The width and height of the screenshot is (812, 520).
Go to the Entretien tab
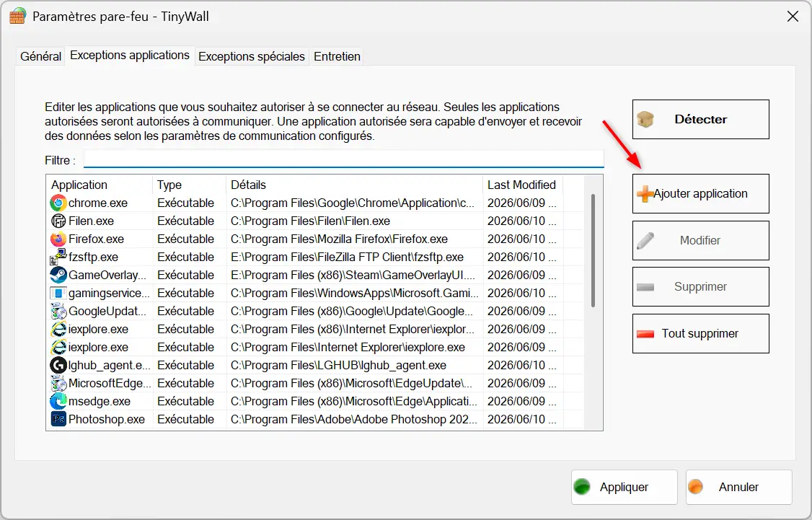click(337, 56)
